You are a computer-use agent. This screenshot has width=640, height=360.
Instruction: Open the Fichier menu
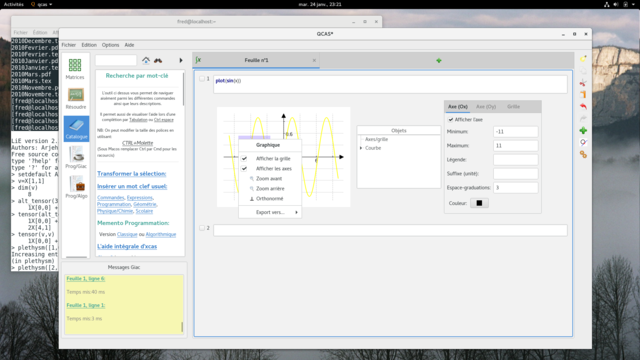[x=69, y=45]
